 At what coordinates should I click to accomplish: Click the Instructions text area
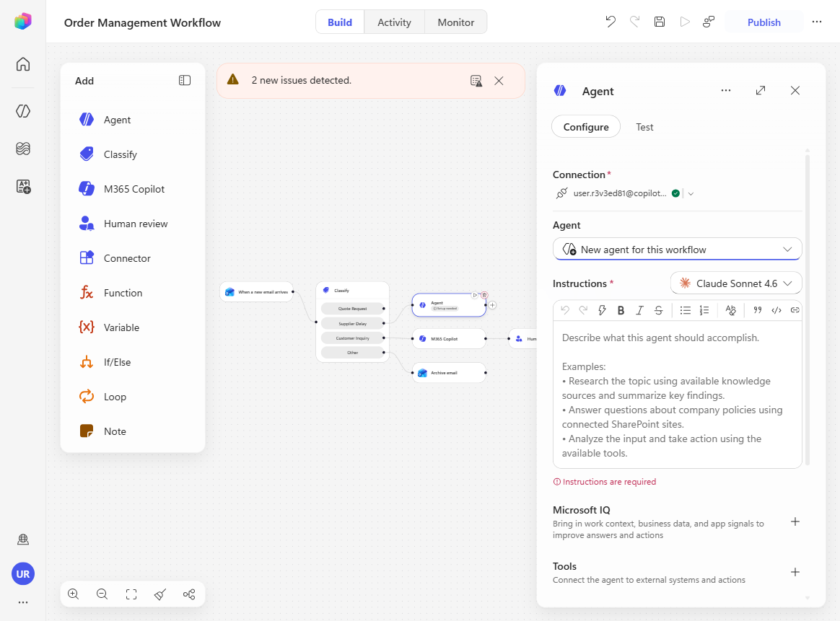pos(677,395)
